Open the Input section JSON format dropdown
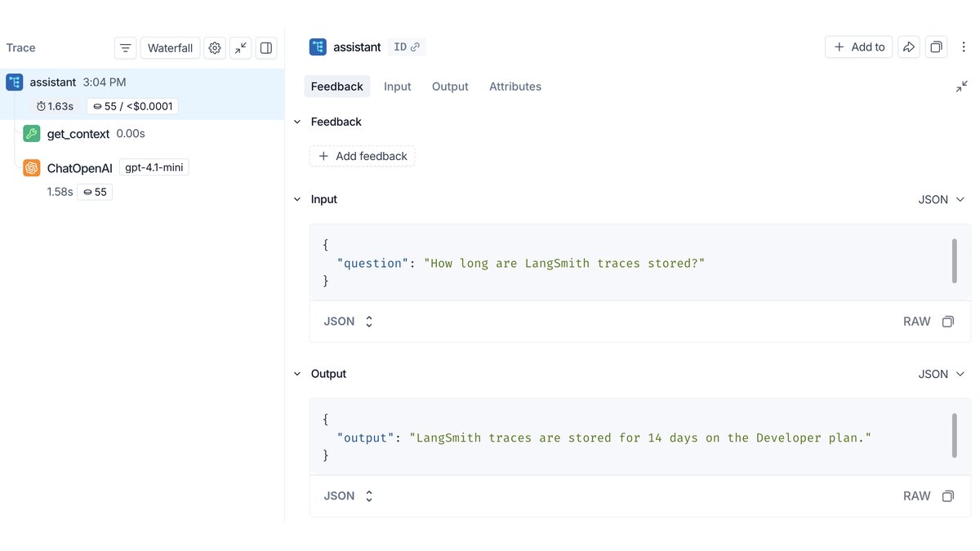 coord(942,199)
